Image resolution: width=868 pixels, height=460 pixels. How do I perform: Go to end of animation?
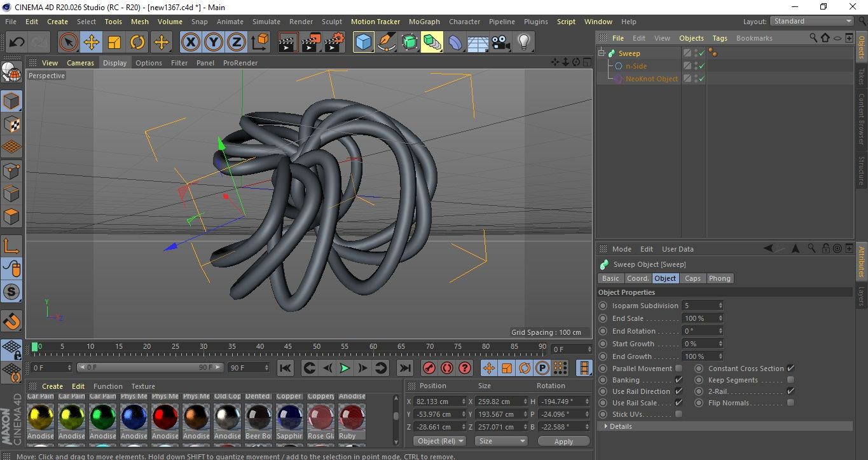(x=404, y=368)
